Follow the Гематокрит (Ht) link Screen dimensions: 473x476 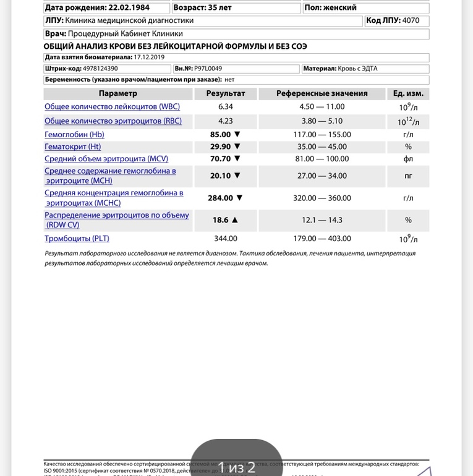coord(72,147)
